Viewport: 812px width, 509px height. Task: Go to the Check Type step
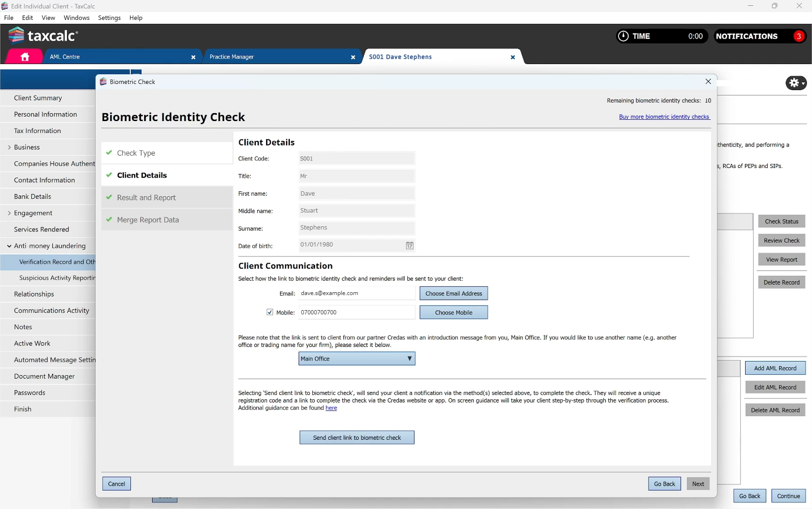click(x=167, y=153)
